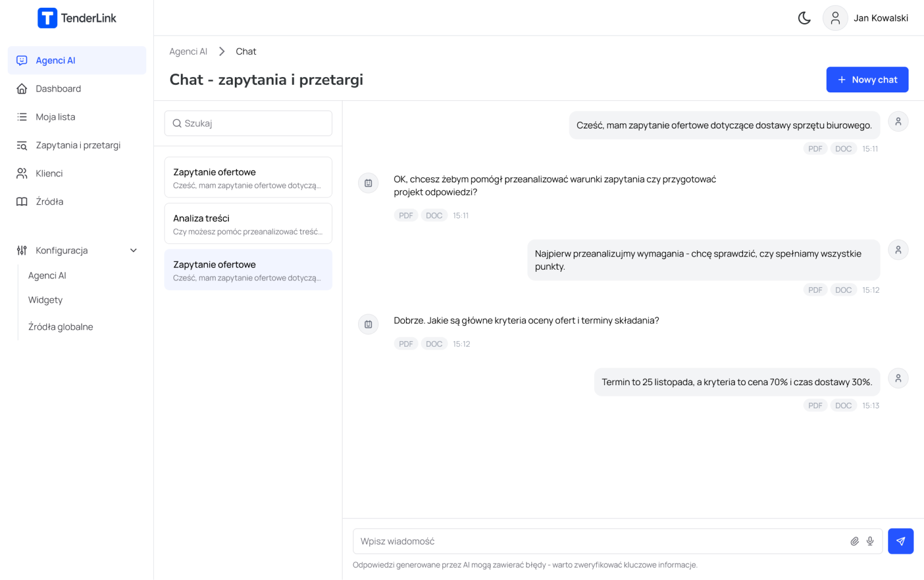
Task: Click the PDF tag on the 15:11 AI reply
Action: 406,216
